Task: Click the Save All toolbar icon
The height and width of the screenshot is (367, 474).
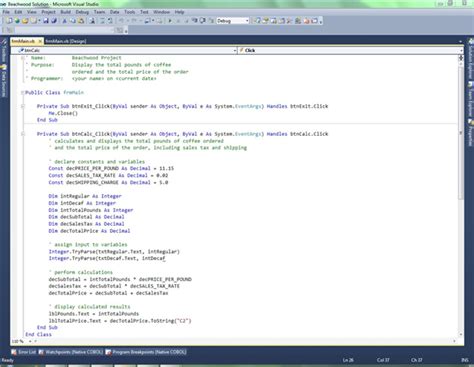Action: coord(54,21)
